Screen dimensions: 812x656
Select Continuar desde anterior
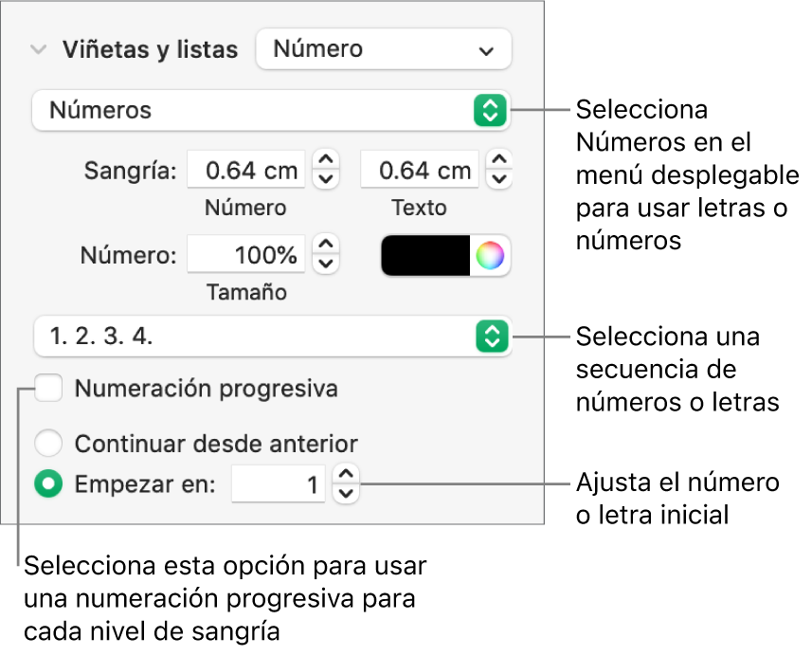pyautogui.click(x=48, y=444)
